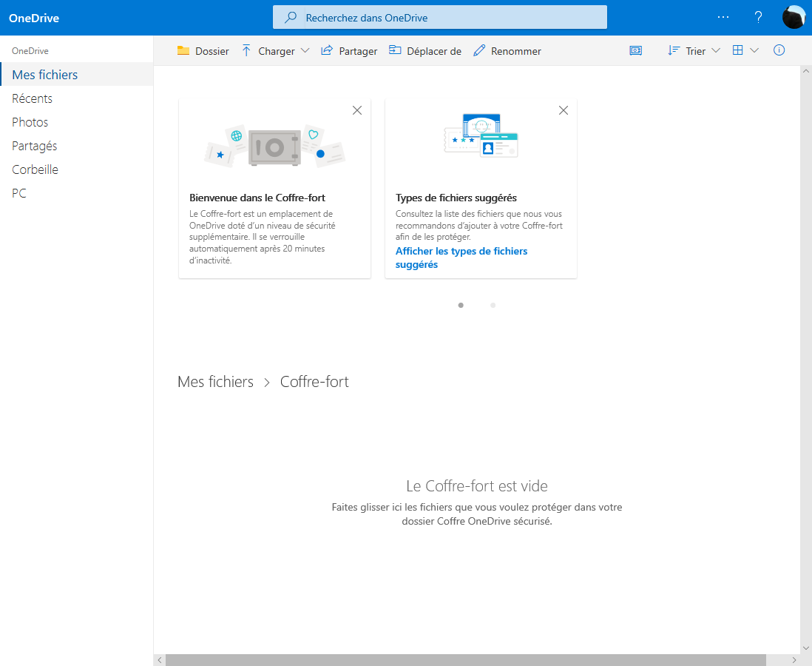Click the small OneDrive label in sidebar
This screenshot has height=666, width=812.
pos(30,51)
